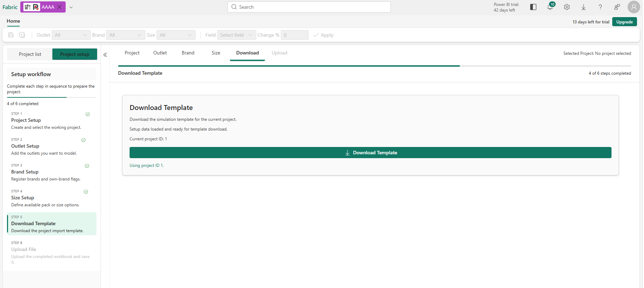
Task: Click the save icon in the toolbar
Action: [11, 35]
